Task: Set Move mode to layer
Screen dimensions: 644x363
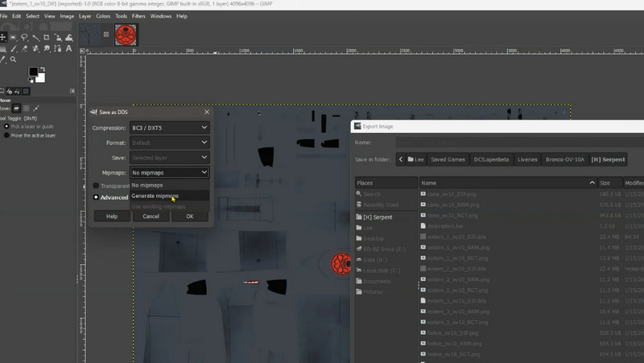Action: click(x=16, y=109)
